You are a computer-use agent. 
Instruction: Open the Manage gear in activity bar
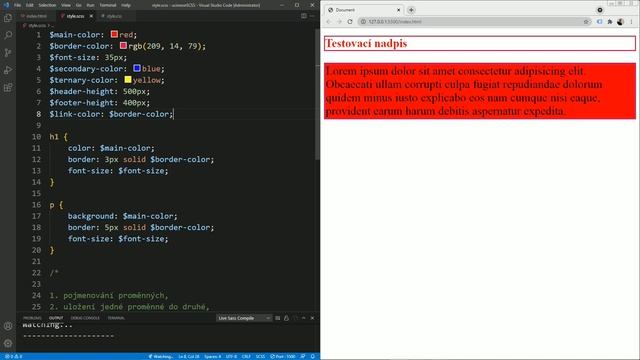tap(8, 343)
